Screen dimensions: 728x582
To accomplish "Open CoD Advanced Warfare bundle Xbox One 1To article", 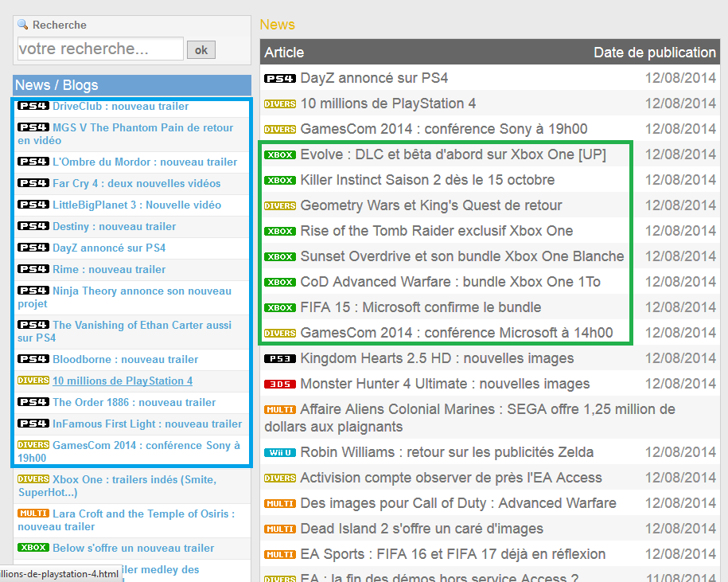I will (450, 283).
